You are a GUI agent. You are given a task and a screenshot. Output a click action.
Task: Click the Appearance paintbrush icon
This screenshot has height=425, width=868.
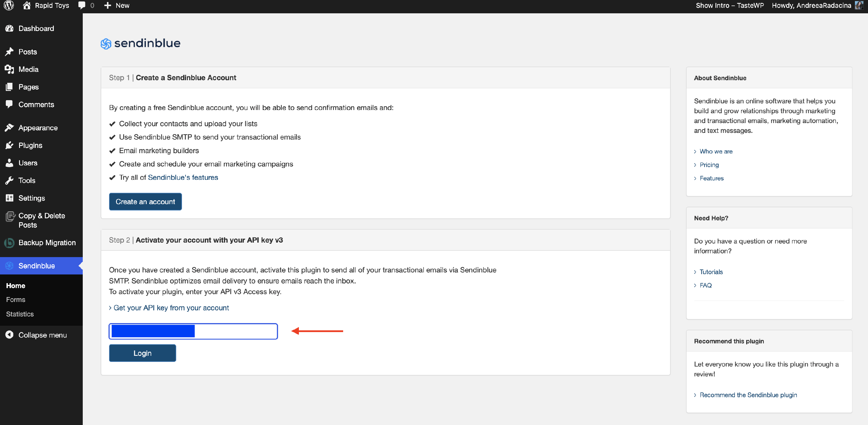(x=10, y=128)
